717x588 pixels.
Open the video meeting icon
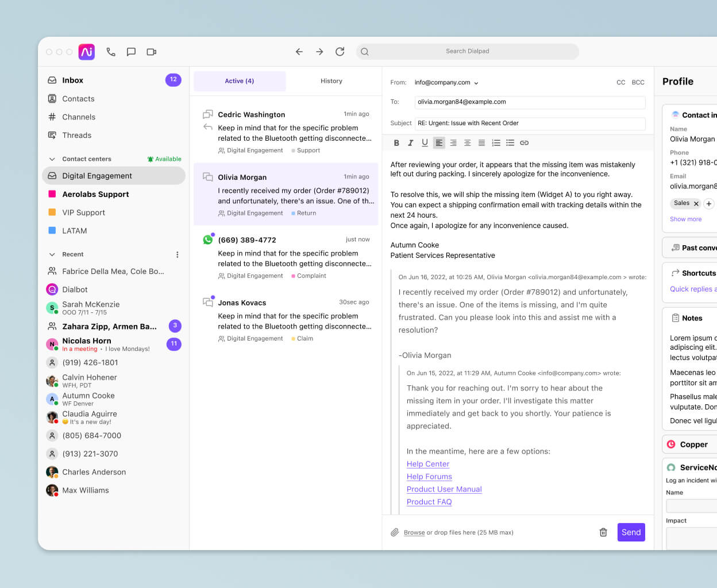click(x=151, y=52)
